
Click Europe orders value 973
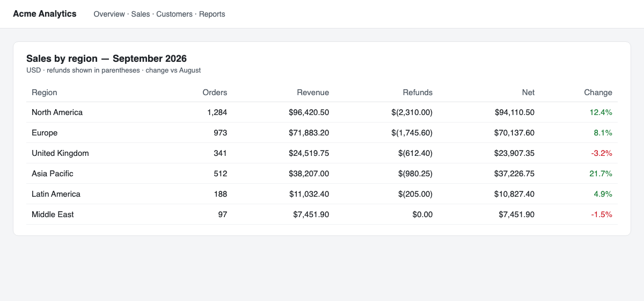coord(220,133)
